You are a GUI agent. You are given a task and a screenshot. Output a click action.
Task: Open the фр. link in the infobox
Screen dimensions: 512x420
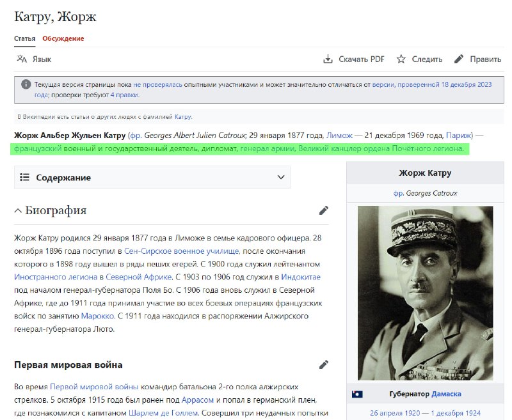pos(398,193)
